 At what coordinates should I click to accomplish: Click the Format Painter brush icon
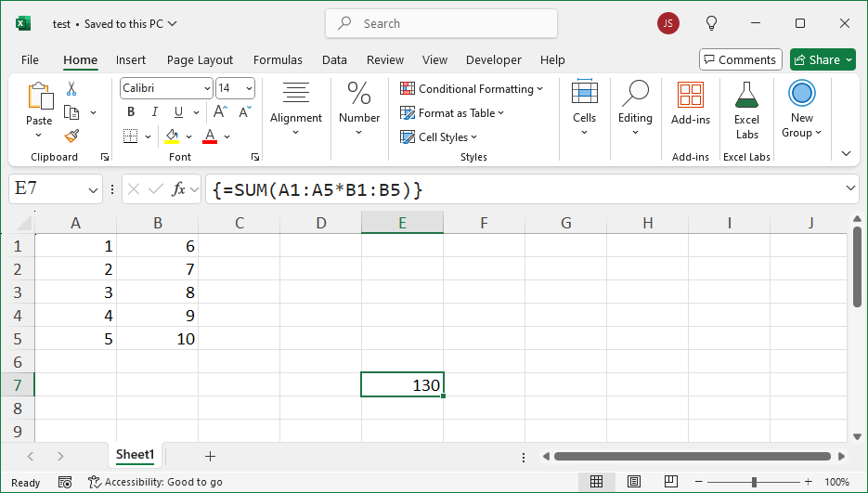tap(71, 136)
